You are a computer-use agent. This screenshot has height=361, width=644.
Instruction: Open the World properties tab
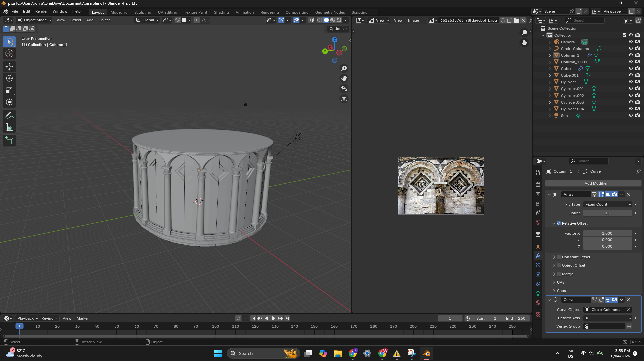[538, 222]
